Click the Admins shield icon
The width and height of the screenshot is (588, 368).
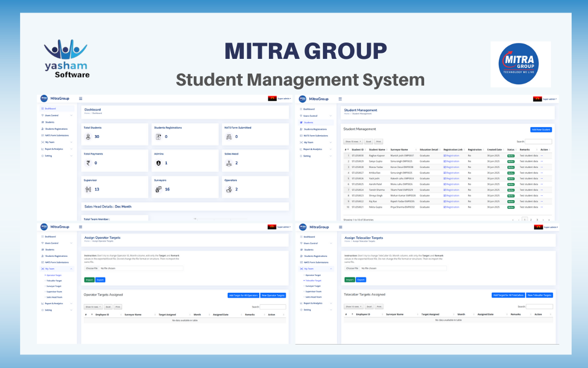(x=158, y=163)
